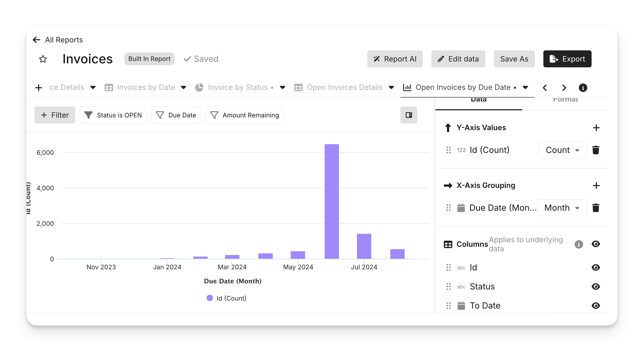Click the Export button
The width and height of the screenshot is (644, 352).
point(567,59)
